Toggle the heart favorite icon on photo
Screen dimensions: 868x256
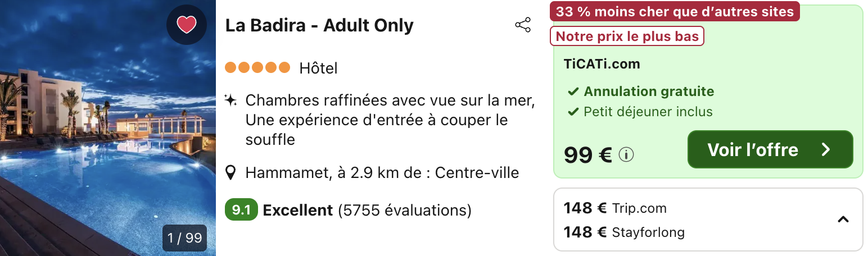[x=187, y=25]
